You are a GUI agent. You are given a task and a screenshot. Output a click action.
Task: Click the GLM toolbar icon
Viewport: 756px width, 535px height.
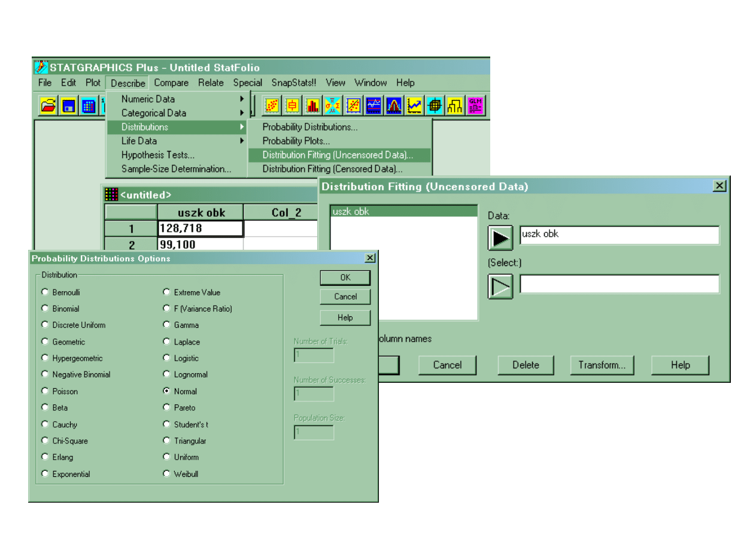[476, 105]
